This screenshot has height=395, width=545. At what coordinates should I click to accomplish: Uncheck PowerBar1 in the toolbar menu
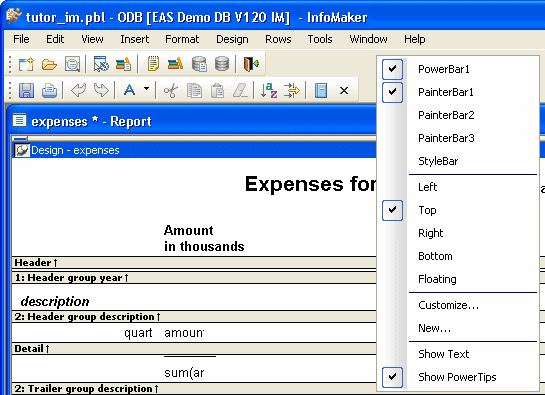click(458, 69)
